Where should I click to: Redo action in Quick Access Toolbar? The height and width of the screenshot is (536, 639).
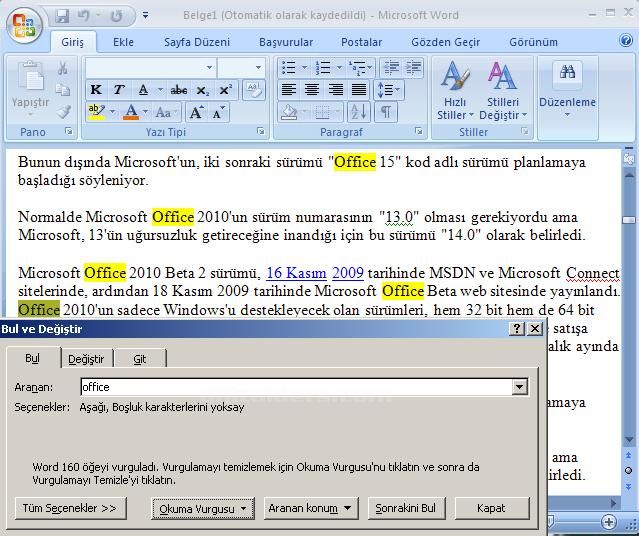tap(117, 16)
